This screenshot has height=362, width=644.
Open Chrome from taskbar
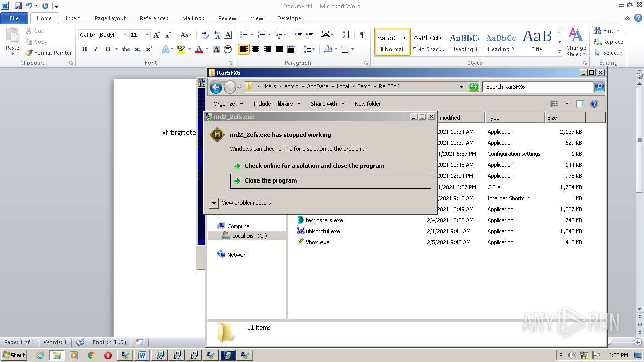coord(91,355)
